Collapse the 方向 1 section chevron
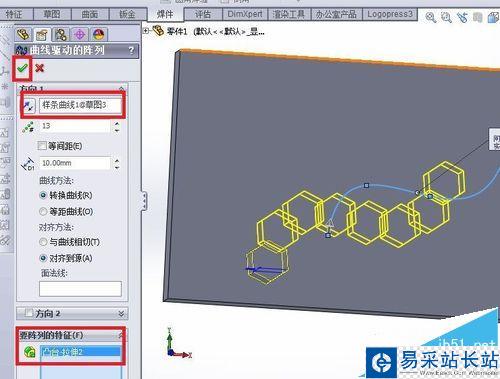Viewport: 500px width, 379px height. point(121,89)
